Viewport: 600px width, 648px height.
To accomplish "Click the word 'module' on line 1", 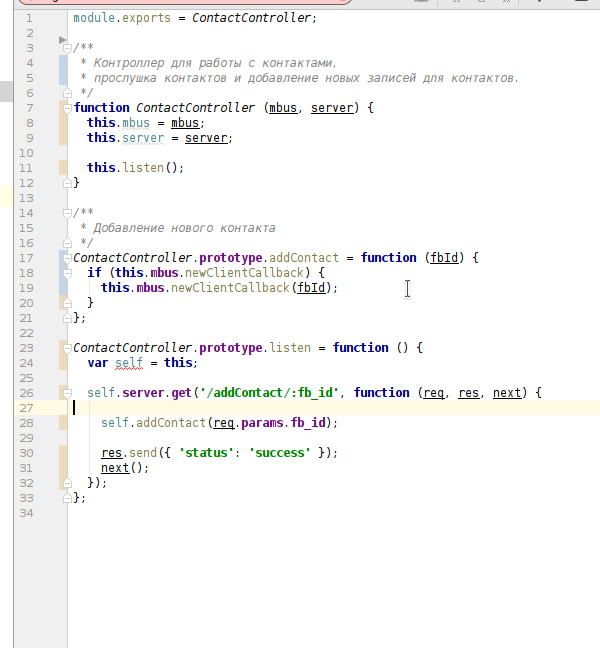I will tap(94, 18).
